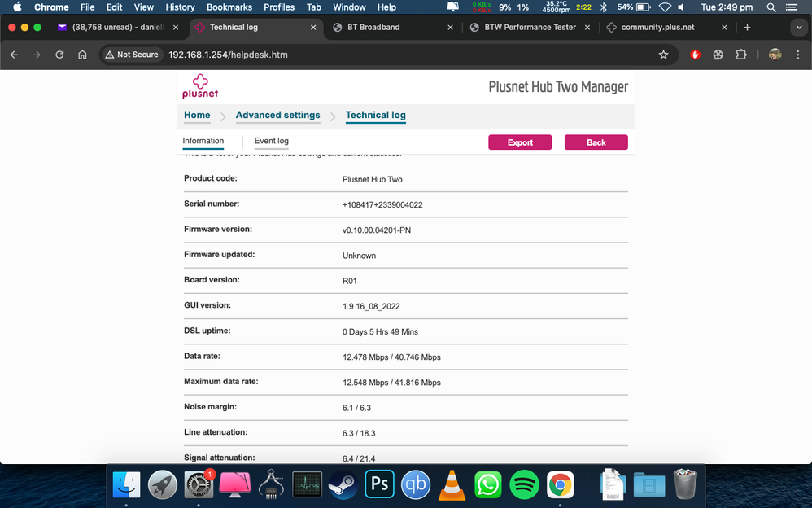Go back with the browser back arrow

(14, 55)
